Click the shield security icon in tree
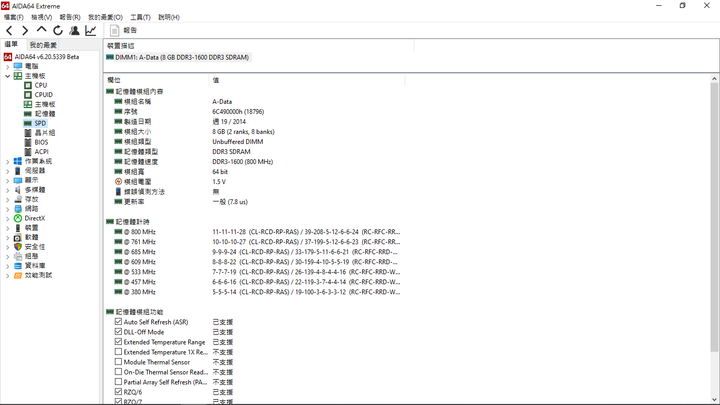 coord(17,247)
